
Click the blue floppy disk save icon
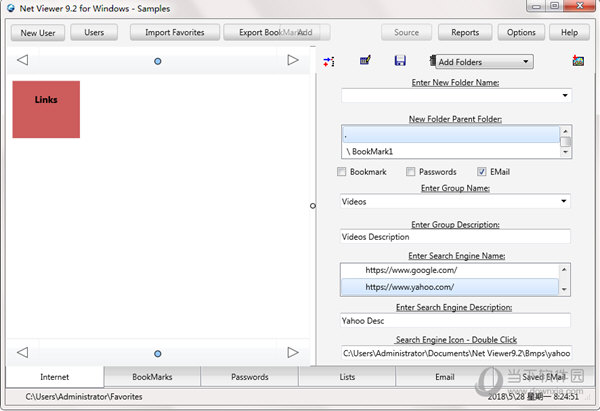pos(400,60)
